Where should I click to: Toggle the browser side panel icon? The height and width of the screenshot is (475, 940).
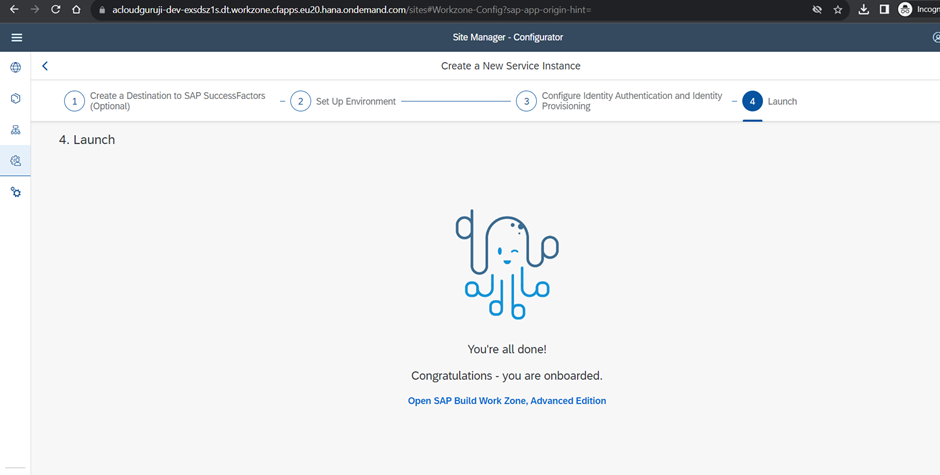point(884,10)
